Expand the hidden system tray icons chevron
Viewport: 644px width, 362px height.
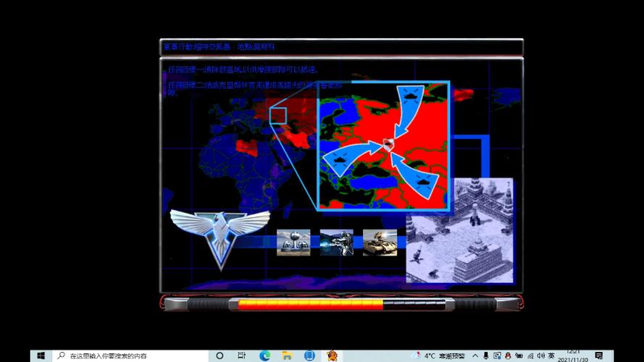(475, 356)
